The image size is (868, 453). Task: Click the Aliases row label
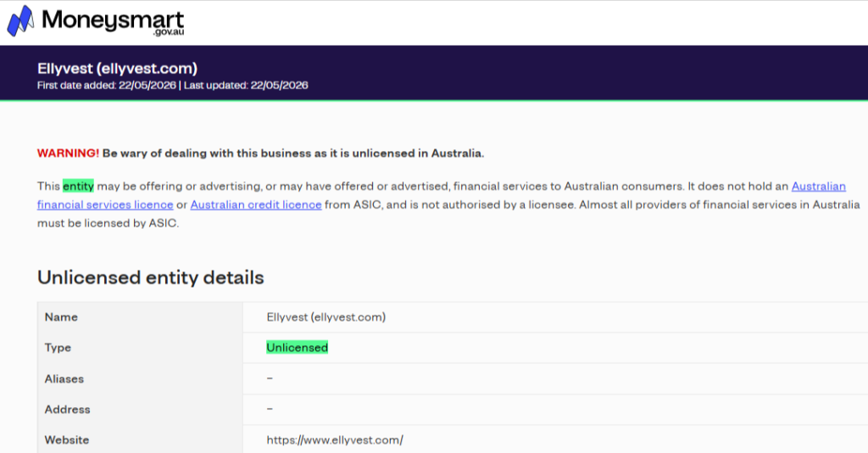(64, 379)
